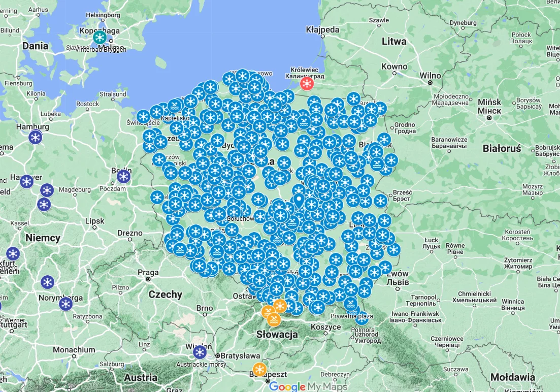Open the orange swimmer marker nearest Słowacja label
The width and height of the screenshot is (560, 392).
tap(274, 319)
